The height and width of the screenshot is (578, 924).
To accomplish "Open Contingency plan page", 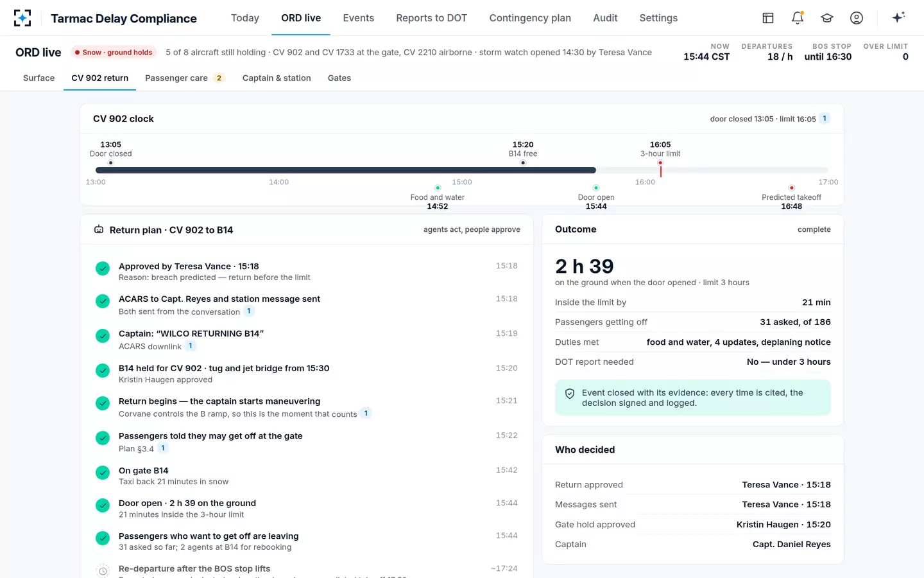I will (530, 18).
